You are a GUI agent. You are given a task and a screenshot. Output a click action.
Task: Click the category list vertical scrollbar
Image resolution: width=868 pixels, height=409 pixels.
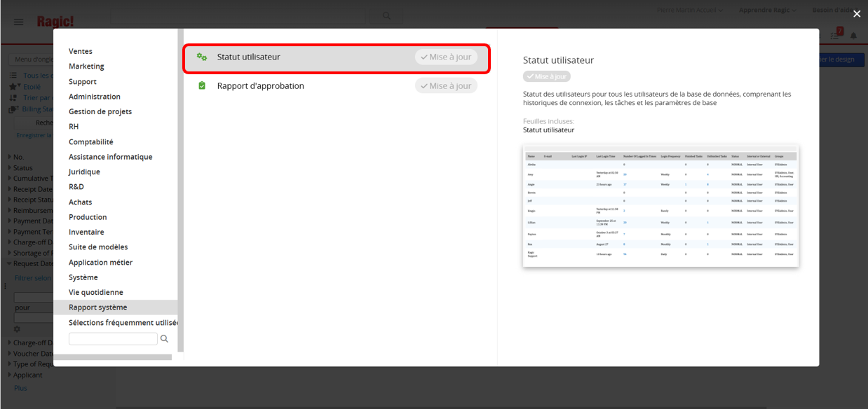click(180, 190)
